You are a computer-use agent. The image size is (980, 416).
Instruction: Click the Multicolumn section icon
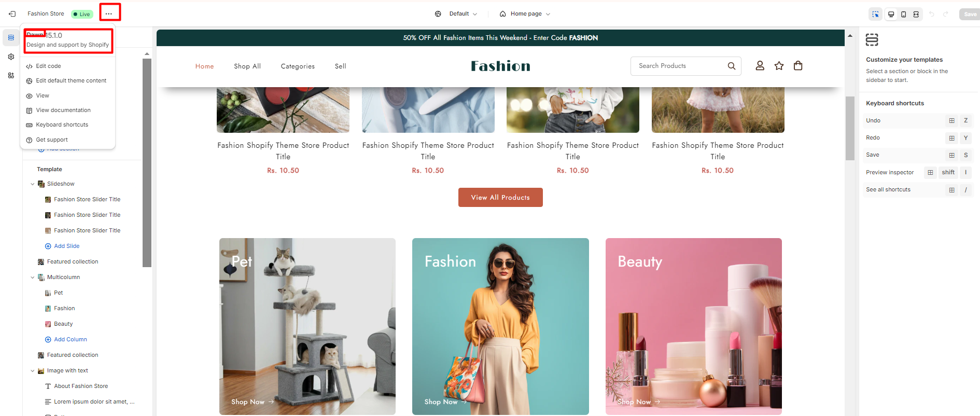click(41, 277)
